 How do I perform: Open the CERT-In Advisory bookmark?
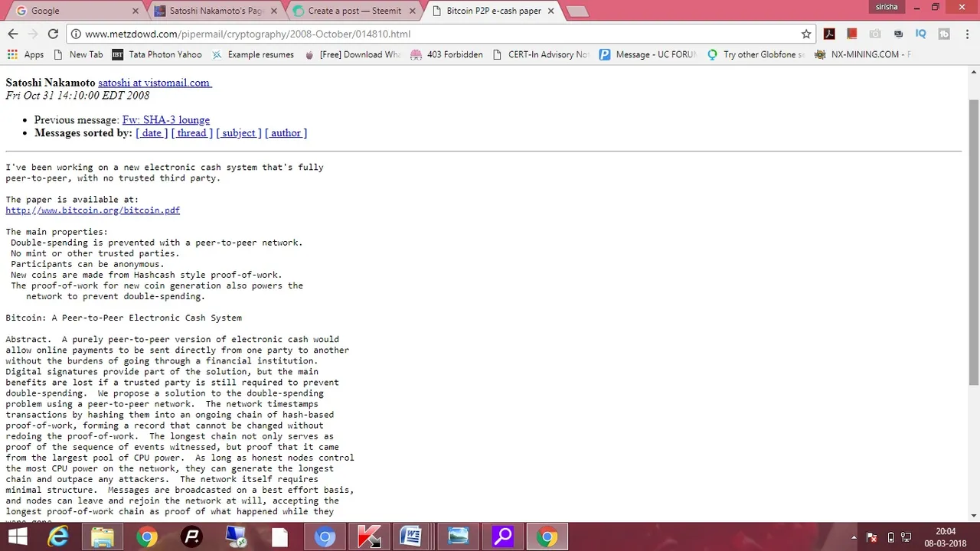point(541,54)
